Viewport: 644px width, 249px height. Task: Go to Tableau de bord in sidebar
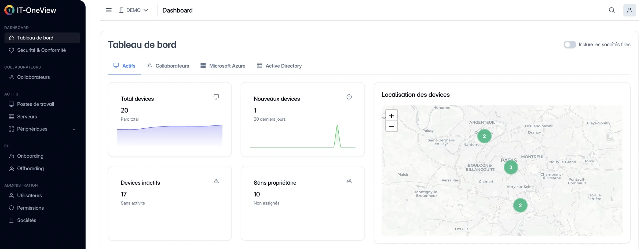tap(42, 38)
